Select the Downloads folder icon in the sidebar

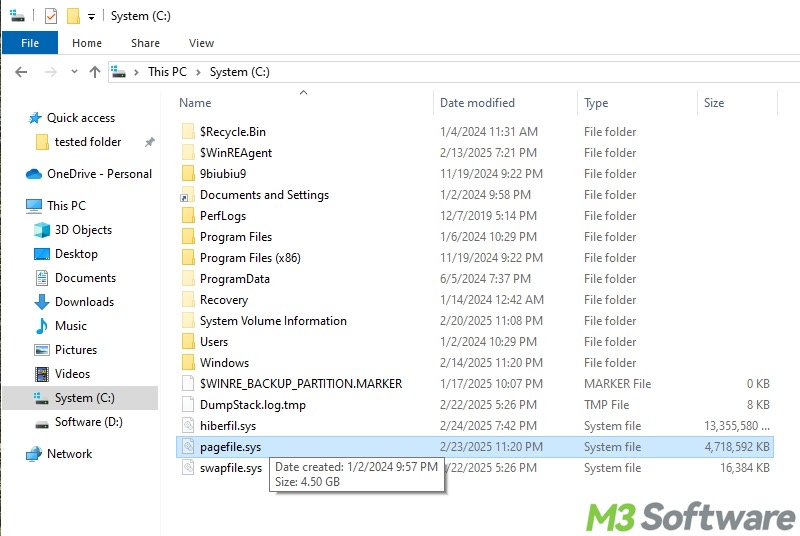pos(42,302)
